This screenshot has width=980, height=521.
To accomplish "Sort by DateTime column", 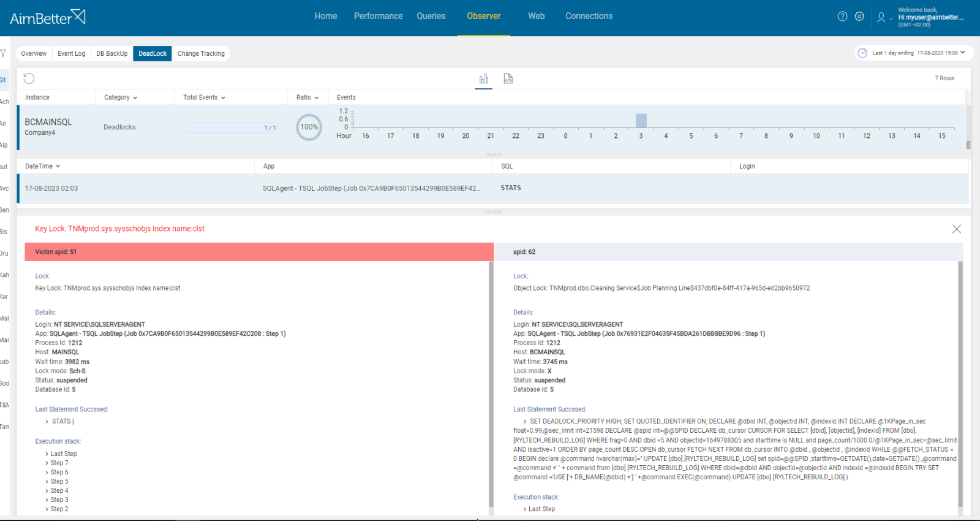I will (43, 166).
